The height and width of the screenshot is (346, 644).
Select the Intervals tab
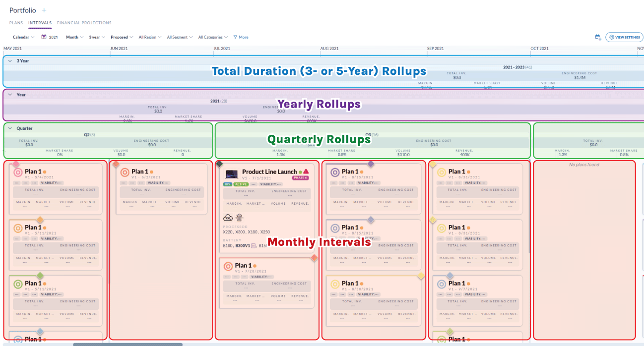point(40,23)
